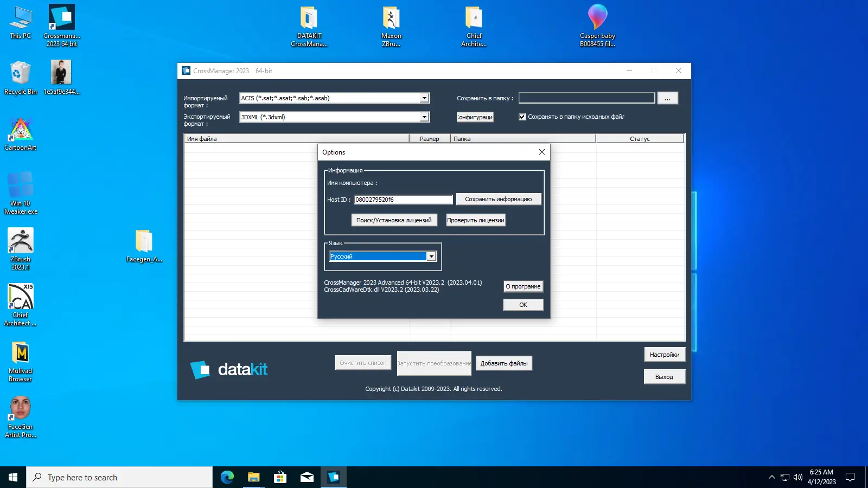
Task: Click Запустить преобразование button
Action: click(434, 363)
